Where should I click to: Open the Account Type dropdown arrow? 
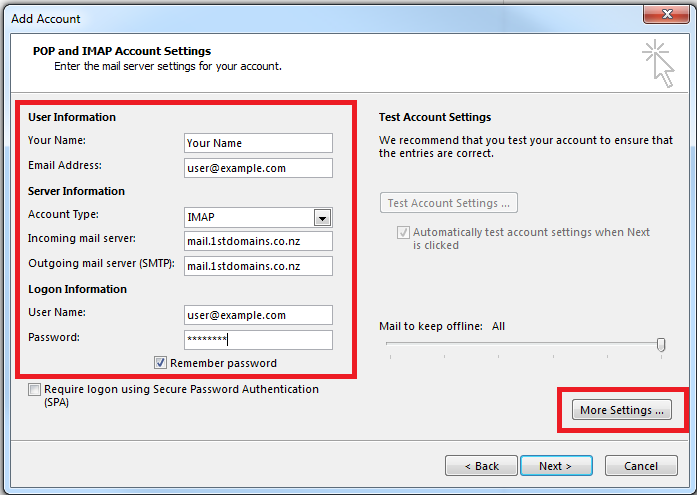[x=322, y=218]
